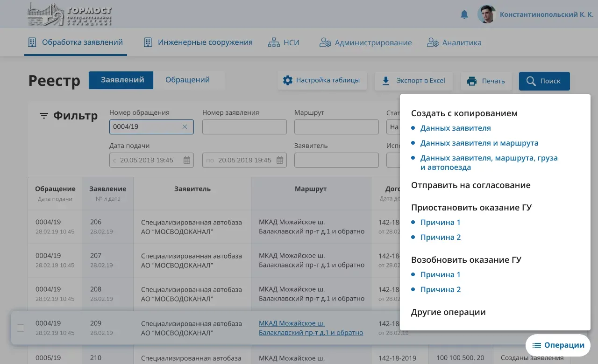Click the Поиск search button
This screenshot has height=364, width=598.
(x=544, y=81)
